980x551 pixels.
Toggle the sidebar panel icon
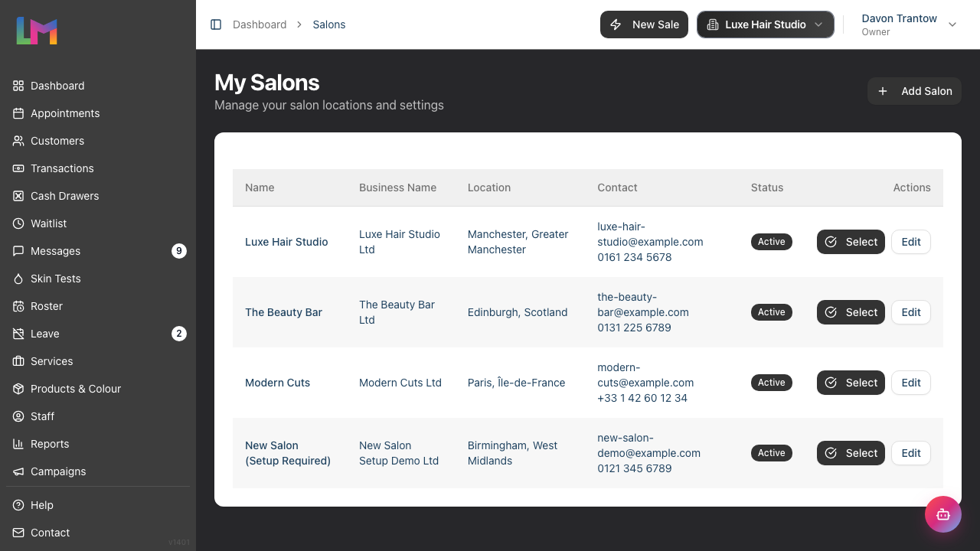click(216, 24)
